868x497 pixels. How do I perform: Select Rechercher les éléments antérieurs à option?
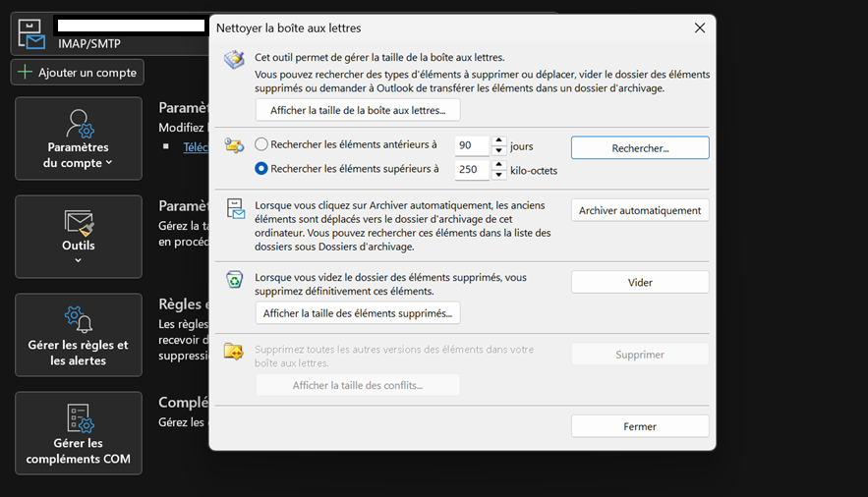tap(261, 144)
